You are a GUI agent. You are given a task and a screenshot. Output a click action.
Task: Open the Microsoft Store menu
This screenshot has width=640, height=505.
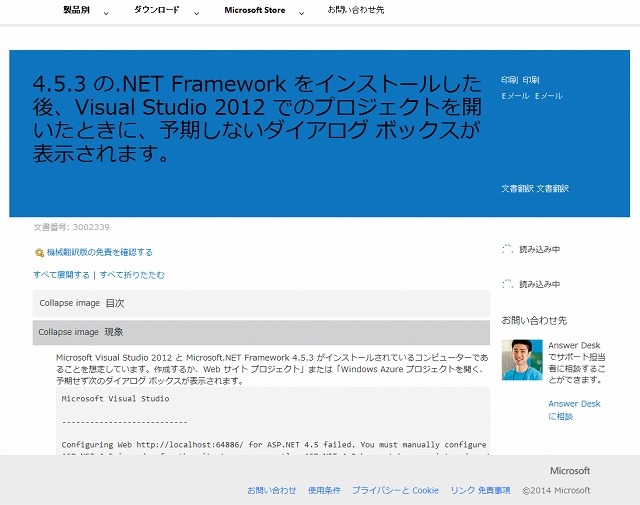click(x=255, y=10)
